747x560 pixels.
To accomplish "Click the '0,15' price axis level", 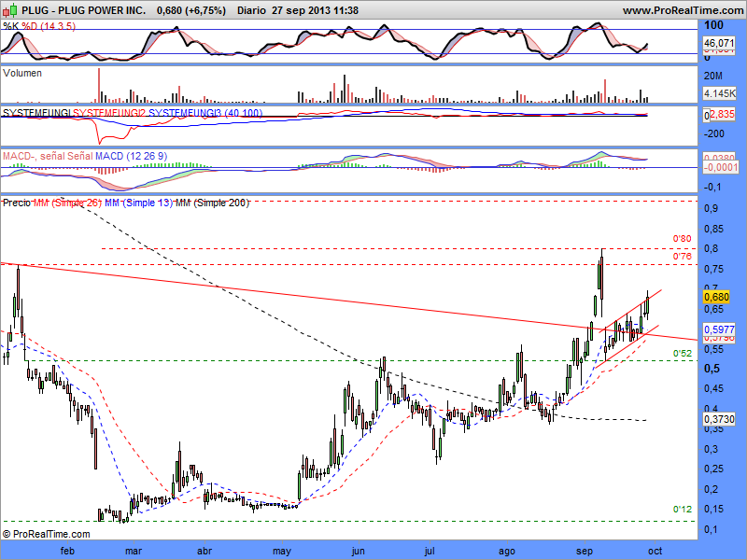I will pyautogui.click(x=714, y=509).
